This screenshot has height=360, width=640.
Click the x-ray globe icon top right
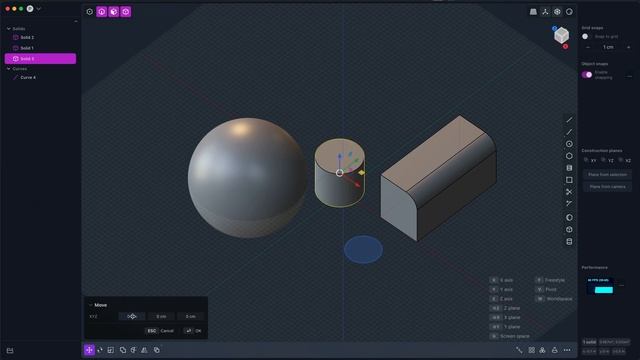557,12
